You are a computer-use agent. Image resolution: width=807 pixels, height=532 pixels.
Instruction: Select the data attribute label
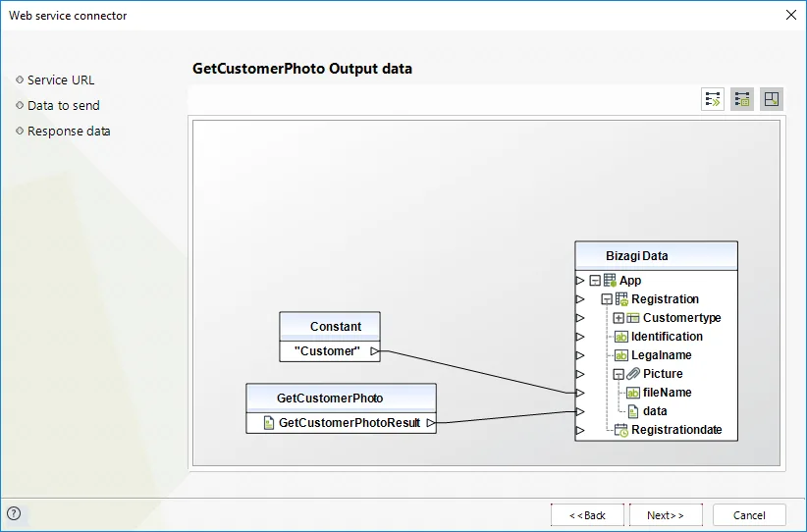(655, 411)
